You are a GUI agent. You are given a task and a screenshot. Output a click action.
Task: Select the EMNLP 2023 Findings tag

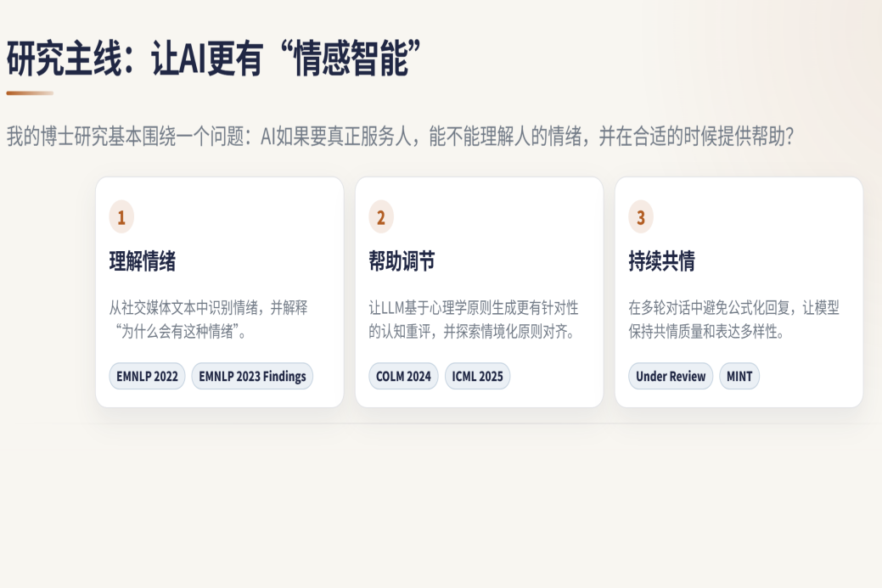252,376
